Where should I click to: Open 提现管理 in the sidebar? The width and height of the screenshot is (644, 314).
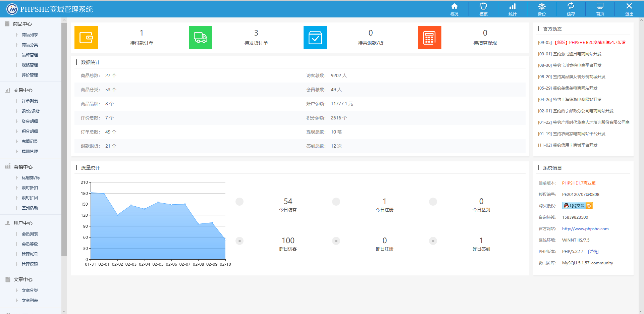pos(30,152)
